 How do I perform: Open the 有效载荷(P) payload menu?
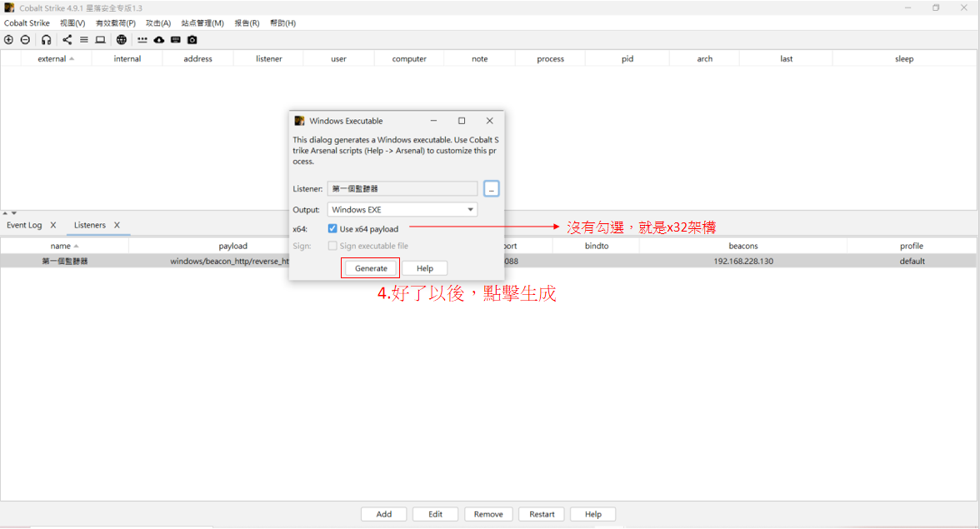click(116, 23)
